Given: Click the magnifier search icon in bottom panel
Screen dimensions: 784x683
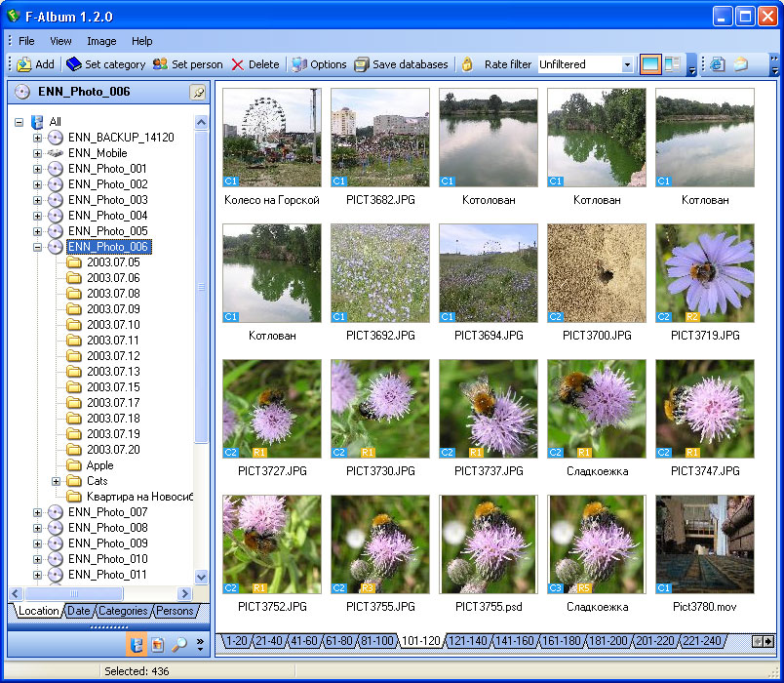Looking at the screenshot, I should (179, 644).
